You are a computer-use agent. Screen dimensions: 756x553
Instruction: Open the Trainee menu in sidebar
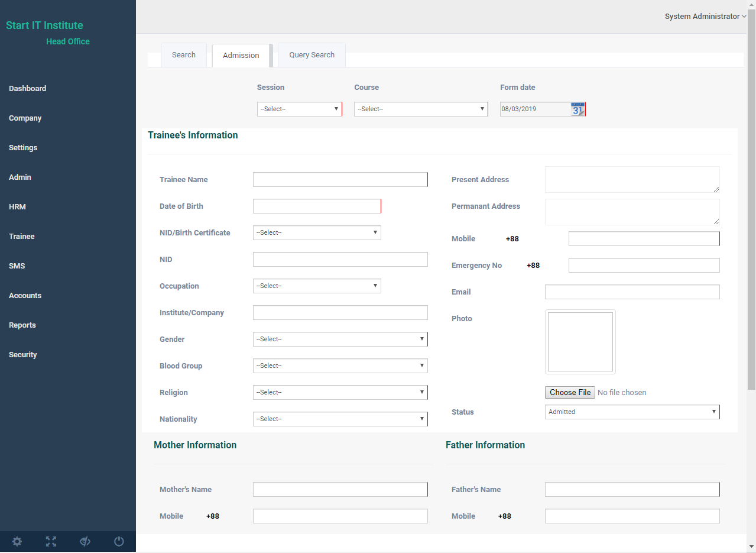tap(22, 237)
